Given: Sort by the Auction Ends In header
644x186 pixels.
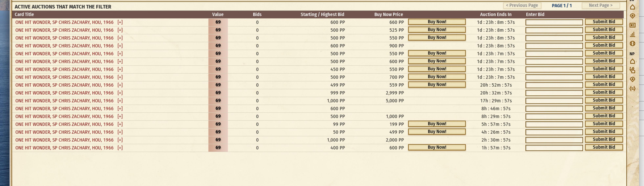Looking at the screenshot, I should click(496, 14).
